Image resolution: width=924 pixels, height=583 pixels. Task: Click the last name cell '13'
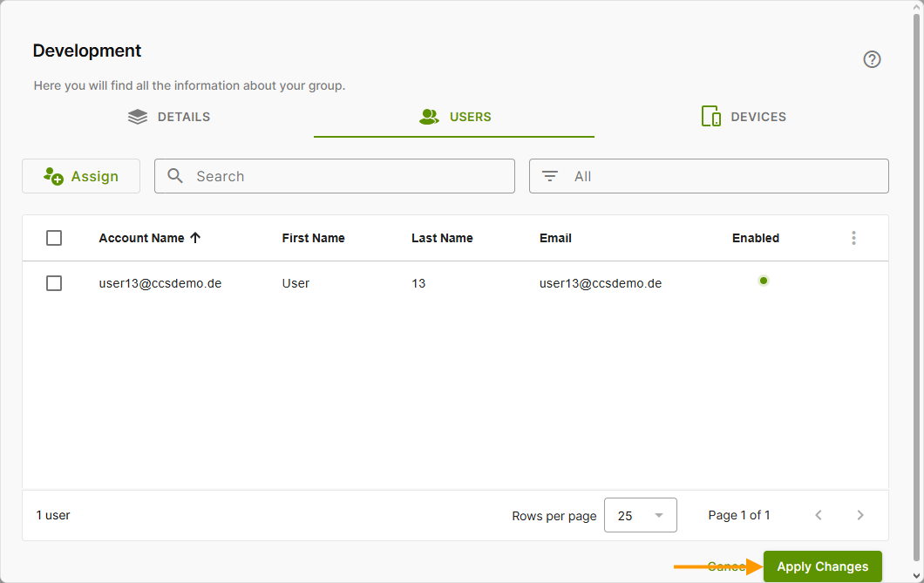tap(418, 283)
